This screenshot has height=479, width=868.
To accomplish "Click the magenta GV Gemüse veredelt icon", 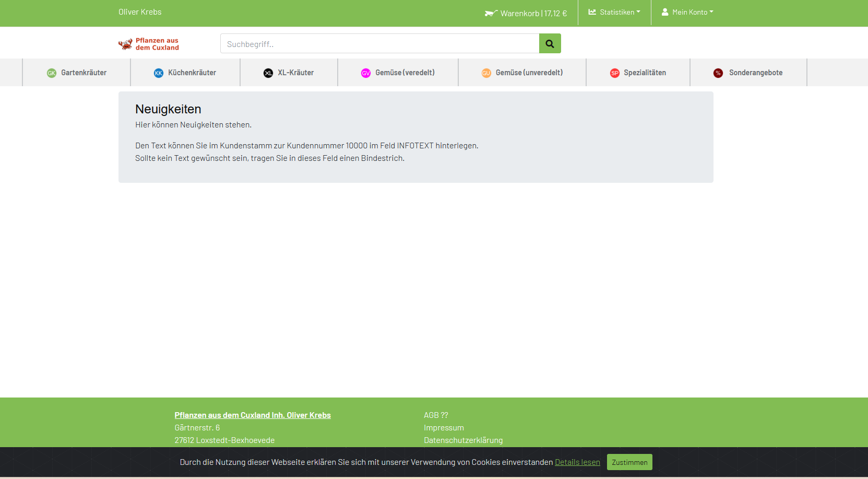I will [x=366, y=73].
